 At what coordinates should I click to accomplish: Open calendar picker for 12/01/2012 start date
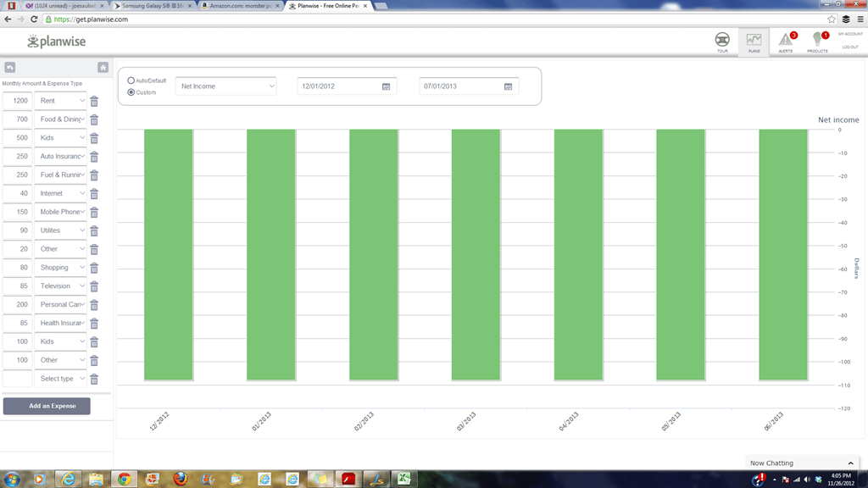tap(386, 86)
